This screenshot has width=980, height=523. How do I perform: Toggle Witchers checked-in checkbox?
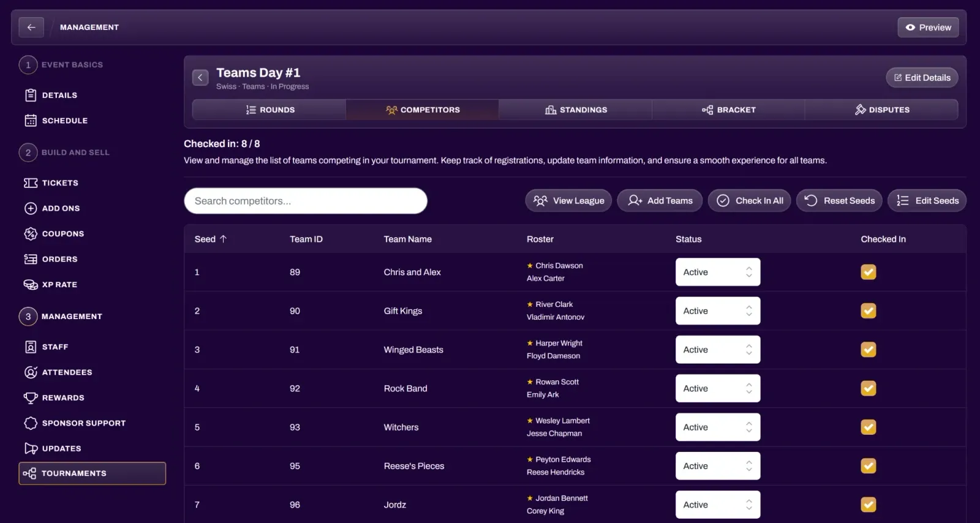pos(869,427)
